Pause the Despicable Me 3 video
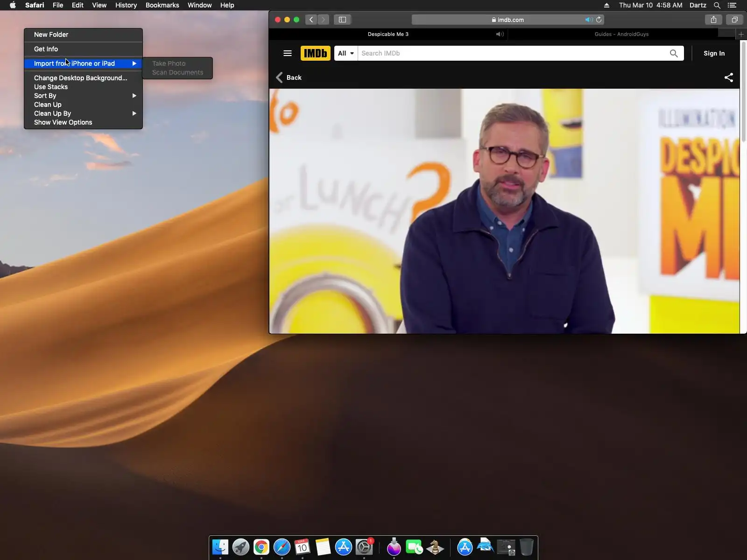 pyautogui.click(x=504, y=211)
